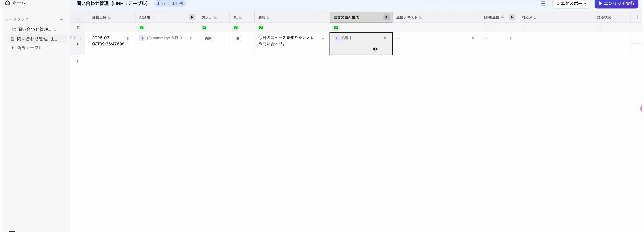The height and width of the screenshot is (232, 644).
Task: Click the 返信テキスト column header
Action: [x=406, y=17]
